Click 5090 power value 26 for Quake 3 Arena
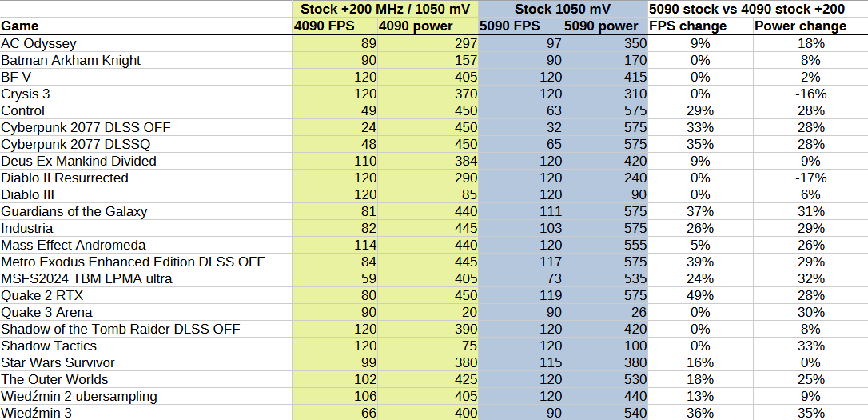The width and height of the screenshot is (868, 420). pos(605,312)
